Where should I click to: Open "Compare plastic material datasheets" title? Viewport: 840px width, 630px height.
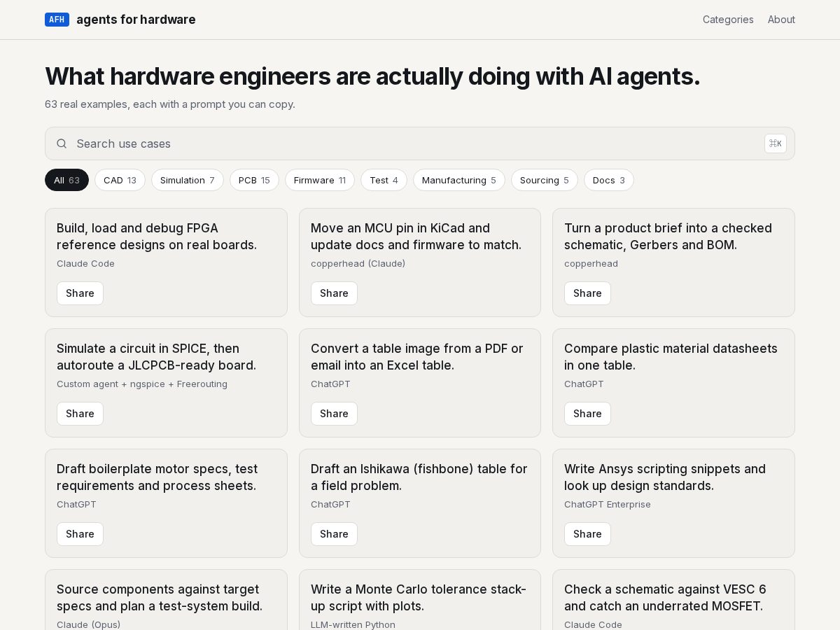(x=671, y=357)
